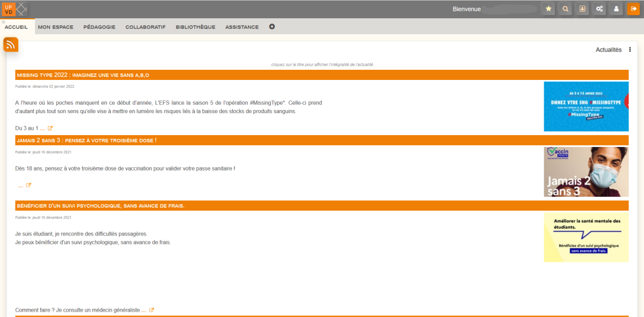Click the 'cliquez sur le titre' hint text
The height and width of the screenshot is (317, 644).
pyautogui.click(x=322, y=64)
